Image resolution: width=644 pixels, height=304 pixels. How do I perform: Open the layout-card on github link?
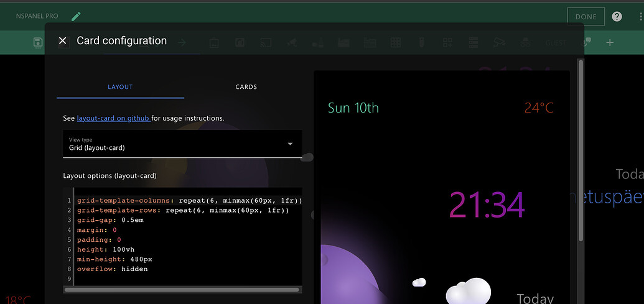(114, 118)
